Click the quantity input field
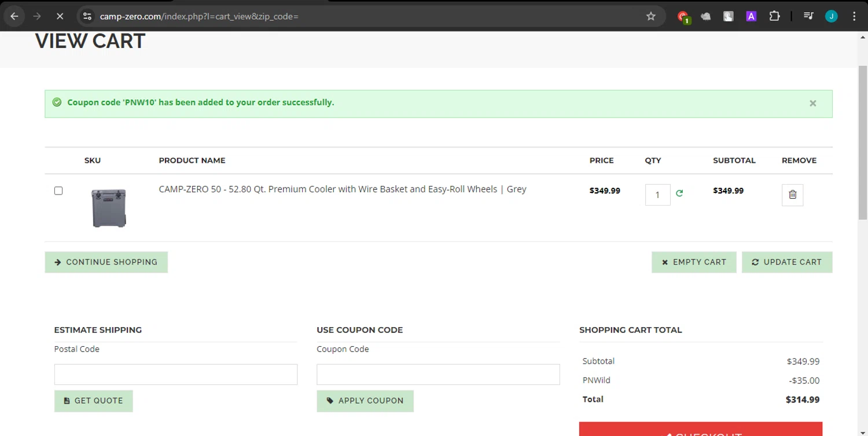 click(x=658, y=195)
